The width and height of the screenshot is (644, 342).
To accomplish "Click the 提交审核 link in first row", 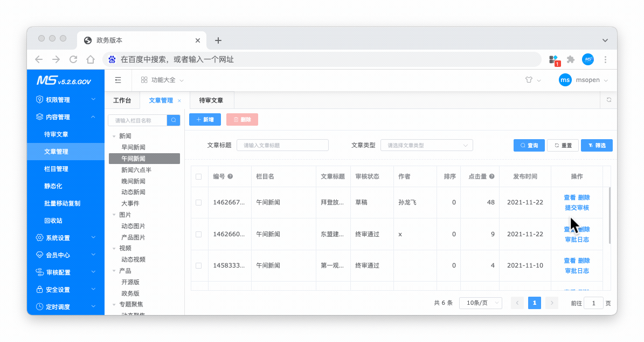I will pos(577,208).
